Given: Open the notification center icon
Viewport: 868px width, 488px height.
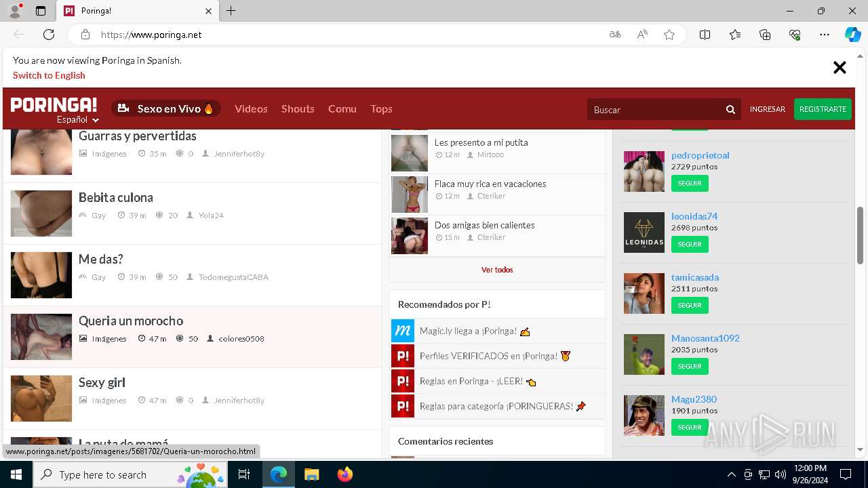Looking at the screenshot, I should coord(846,474).
